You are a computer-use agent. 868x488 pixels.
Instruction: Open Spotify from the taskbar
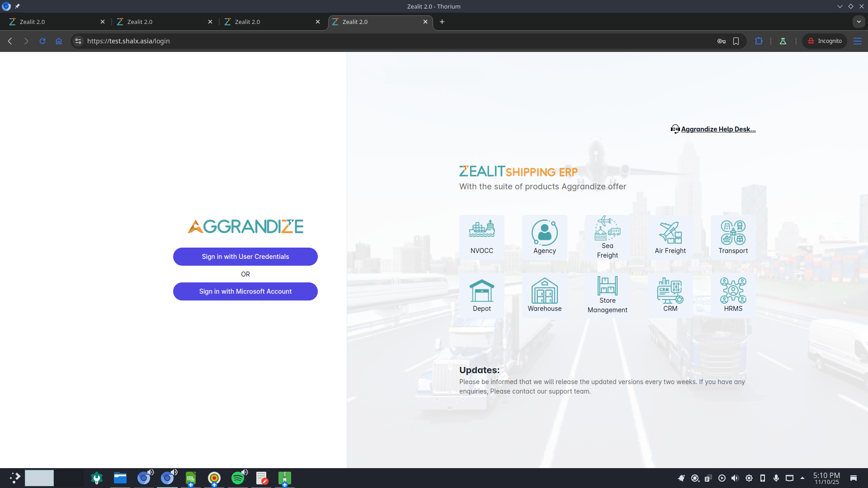[x=237, y=478]
